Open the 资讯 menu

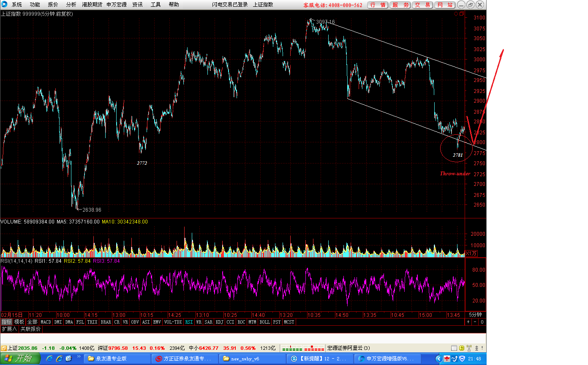click(137, 5)
